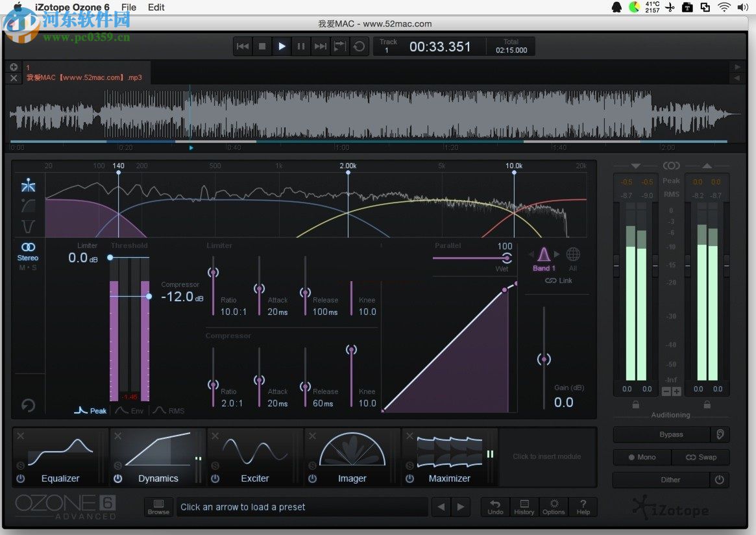This screenshot has width=756, height=535.
Task: Adjust the Parallel Wet slider
Action: pos(507,258)
